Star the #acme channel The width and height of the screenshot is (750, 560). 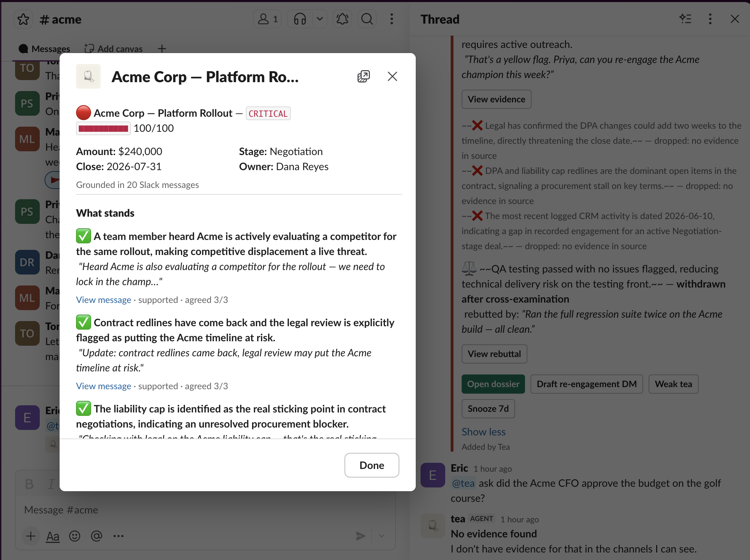pyautogui.click(x=23, y=19)
